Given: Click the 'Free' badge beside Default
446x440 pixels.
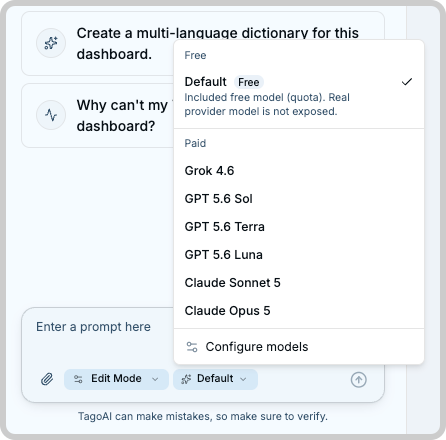Looking at the screenshot, I should [x=249, y=82].
